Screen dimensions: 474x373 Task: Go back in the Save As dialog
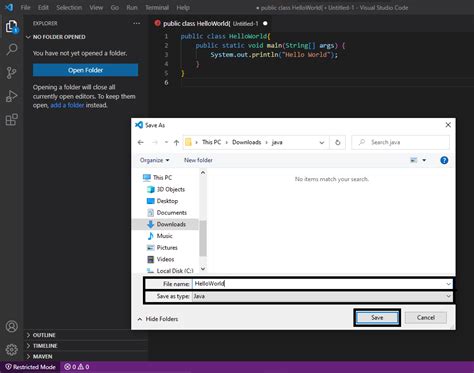(141, 142)
